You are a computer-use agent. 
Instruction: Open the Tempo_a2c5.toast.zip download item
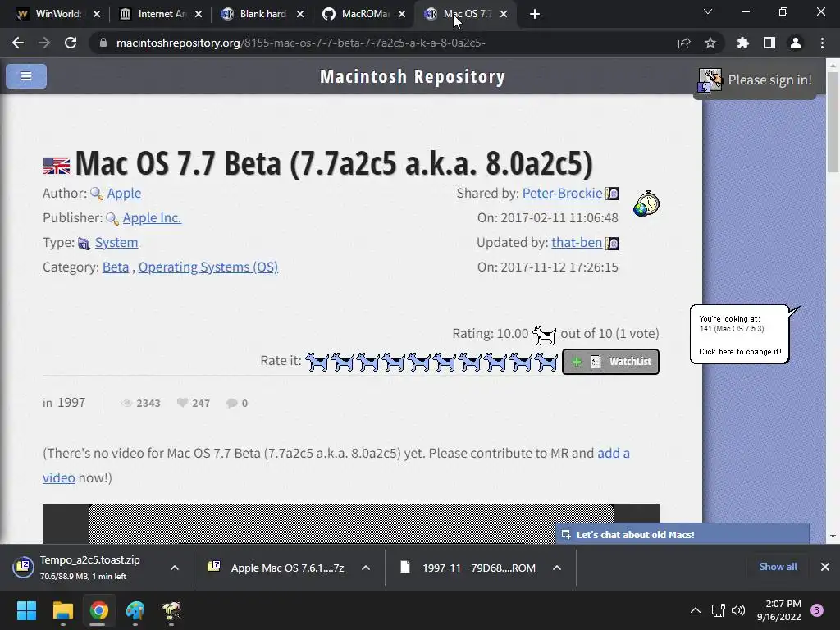(x=89, y=568)
